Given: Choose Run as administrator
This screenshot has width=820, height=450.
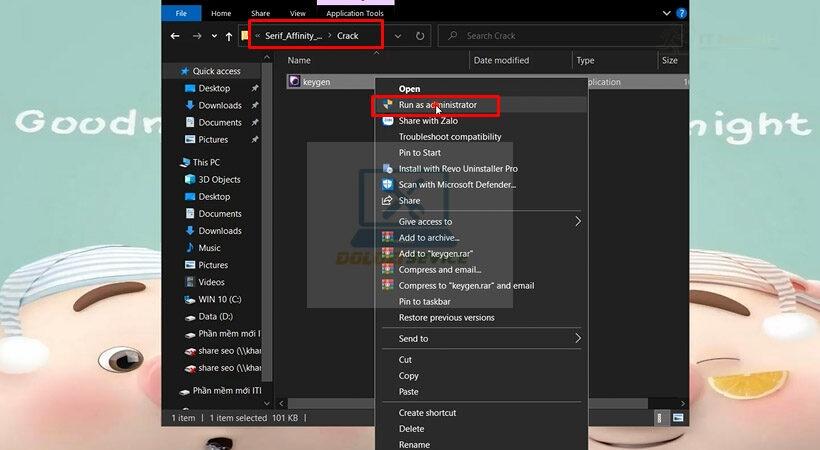Looking at the screenshot, I should point(437,105).
